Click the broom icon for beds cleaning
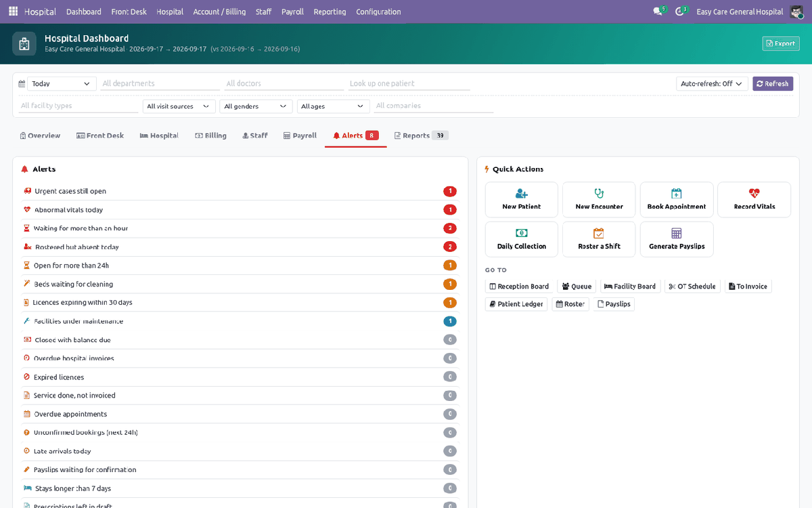The image size is (812, 508). [27, 284]
